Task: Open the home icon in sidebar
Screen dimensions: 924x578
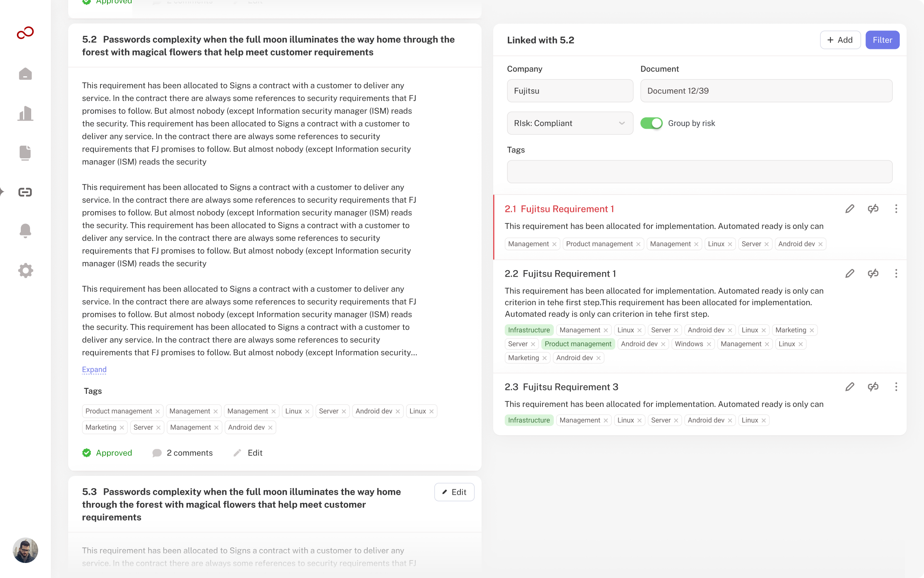Action: (x=25, y=74)
